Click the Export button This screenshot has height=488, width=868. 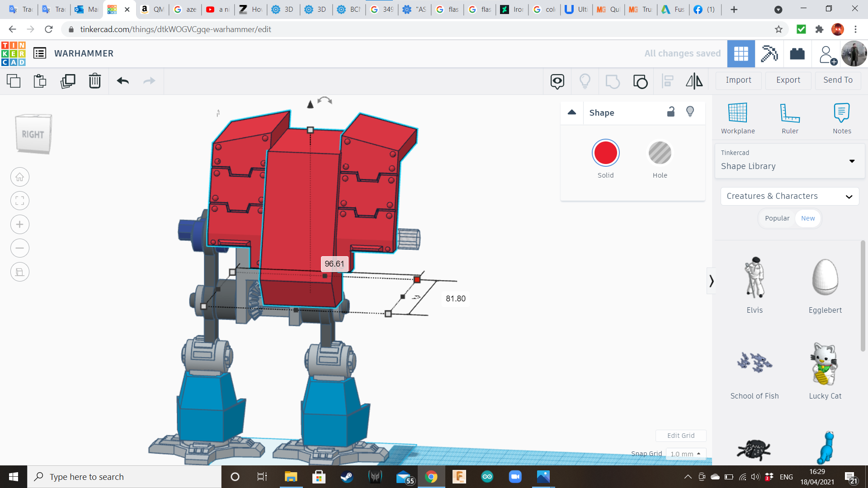pyautogui.click(x=788, y=80)
